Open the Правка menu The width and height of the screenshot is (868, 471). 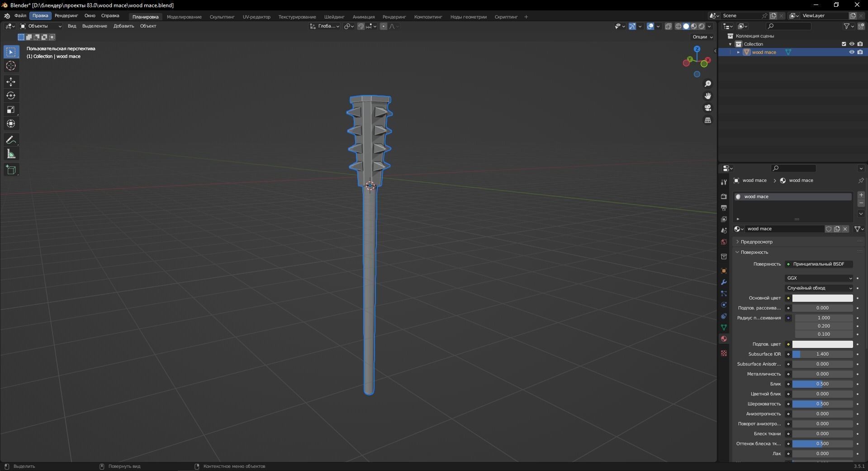(40, 16)
